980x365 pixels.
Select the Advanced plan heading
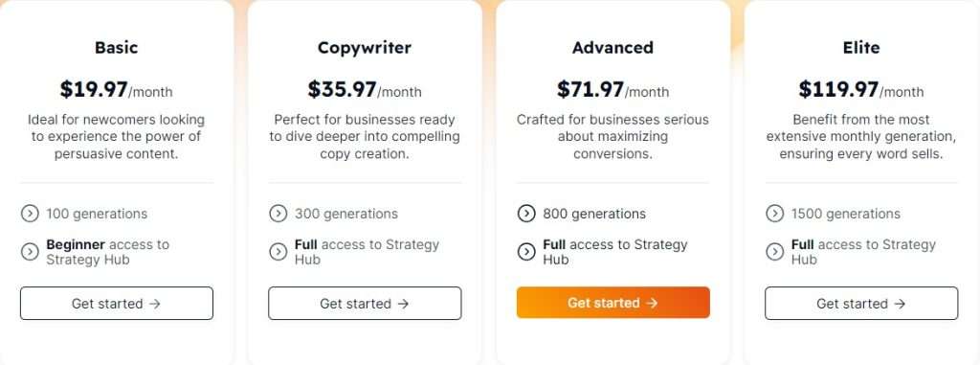click(612, 48)
